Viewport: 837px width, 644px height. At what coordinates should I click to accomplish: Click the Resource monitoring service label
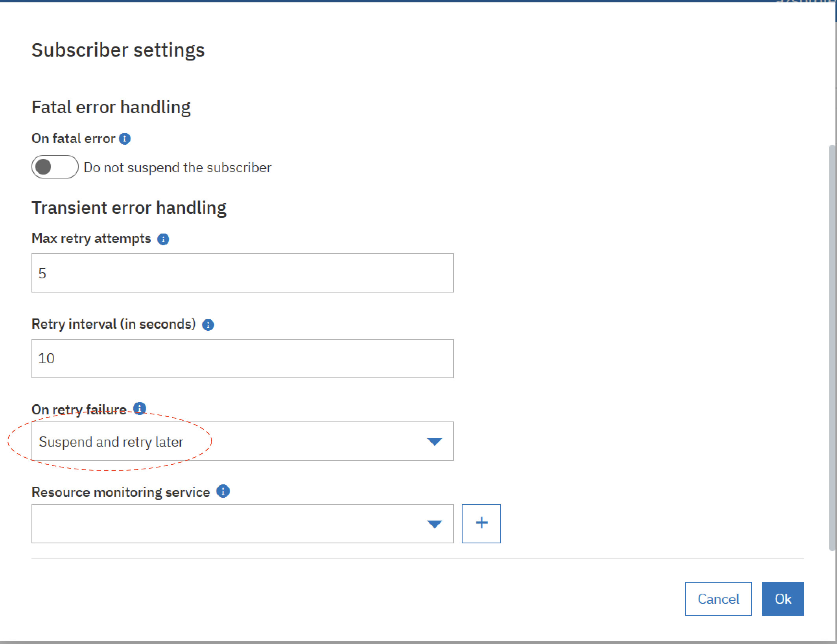pos(121,492)
